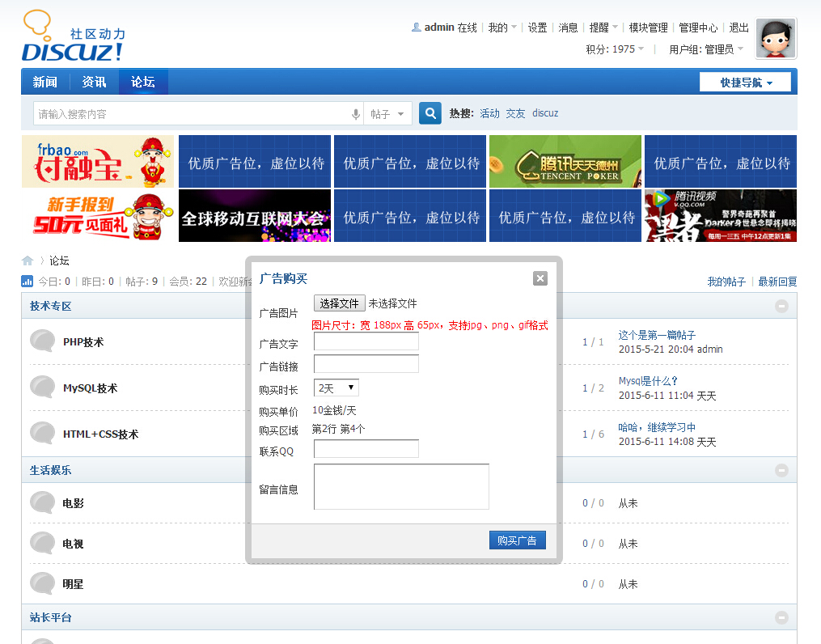Click the 电视 forum bubble icon
Viewport: 821px width, 644px height.
[42, 543]
